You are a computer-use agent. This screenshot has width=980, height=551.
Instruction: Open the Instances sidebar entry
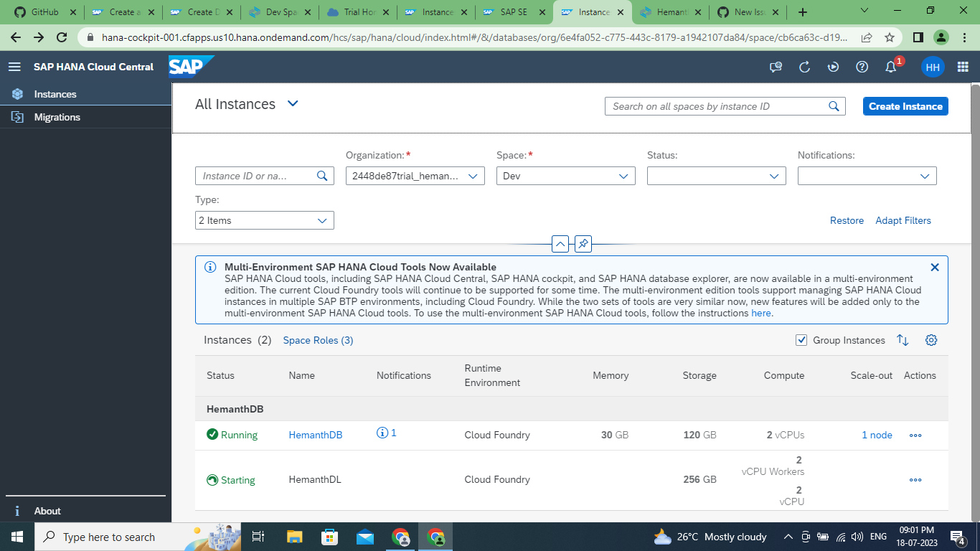pyautogui.click(x=53, y=93)
